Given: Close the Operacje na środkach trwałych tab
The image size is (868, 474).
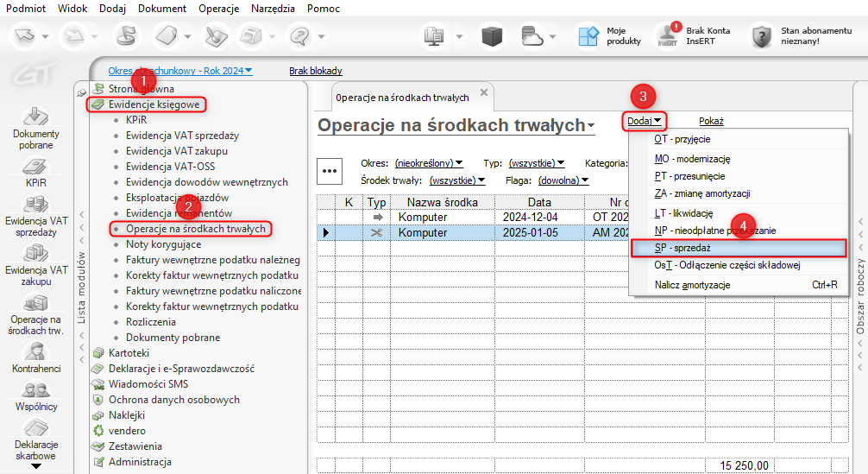Looking at the screenshot, I should [x=484, y=92].
